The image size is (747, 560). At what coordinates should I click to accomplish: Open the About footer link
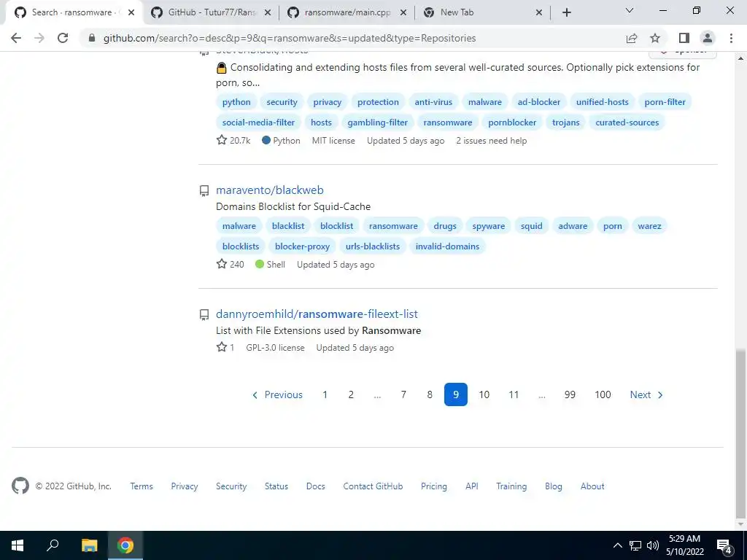[592, 486]
